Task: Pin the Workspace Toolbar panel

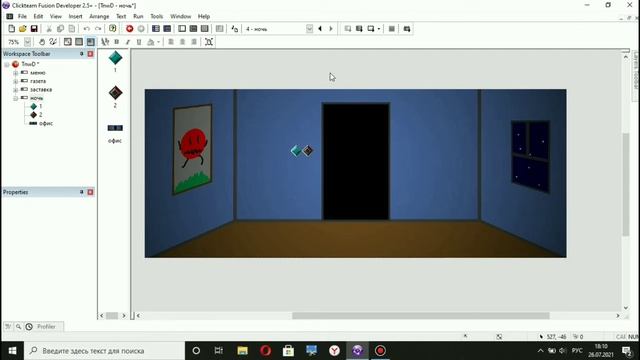Action: pos(82,53)
